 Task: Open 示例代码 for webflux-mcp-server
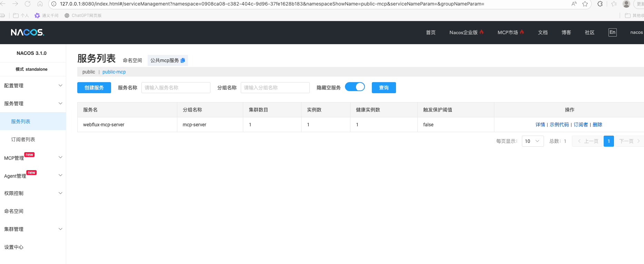coord(559,125)
